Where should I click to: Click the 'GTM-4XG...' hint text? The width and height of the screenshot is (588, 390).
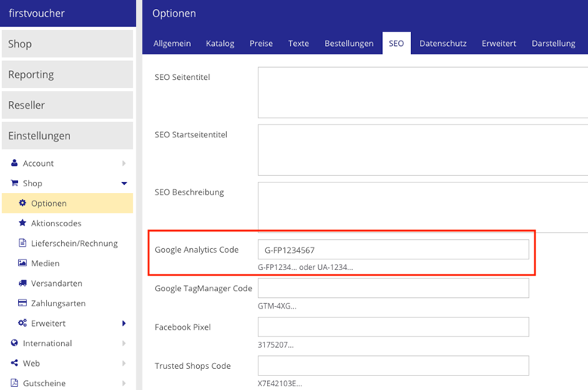[x=277, y=306]
